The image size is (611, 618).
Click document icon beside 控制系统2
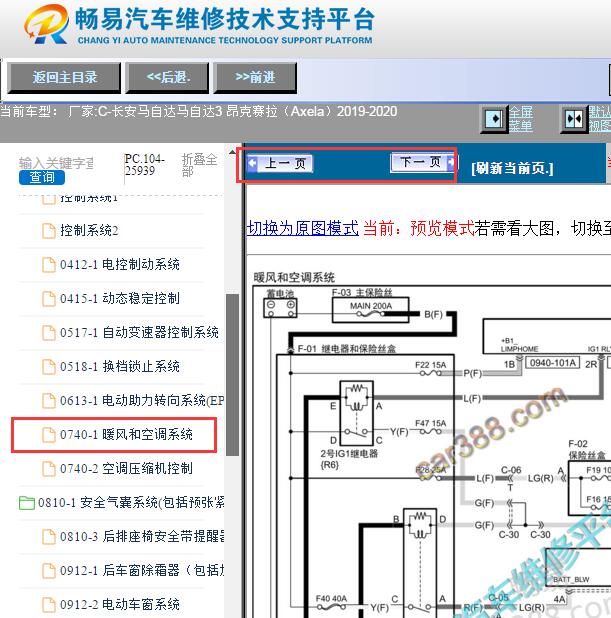point(49,231)
